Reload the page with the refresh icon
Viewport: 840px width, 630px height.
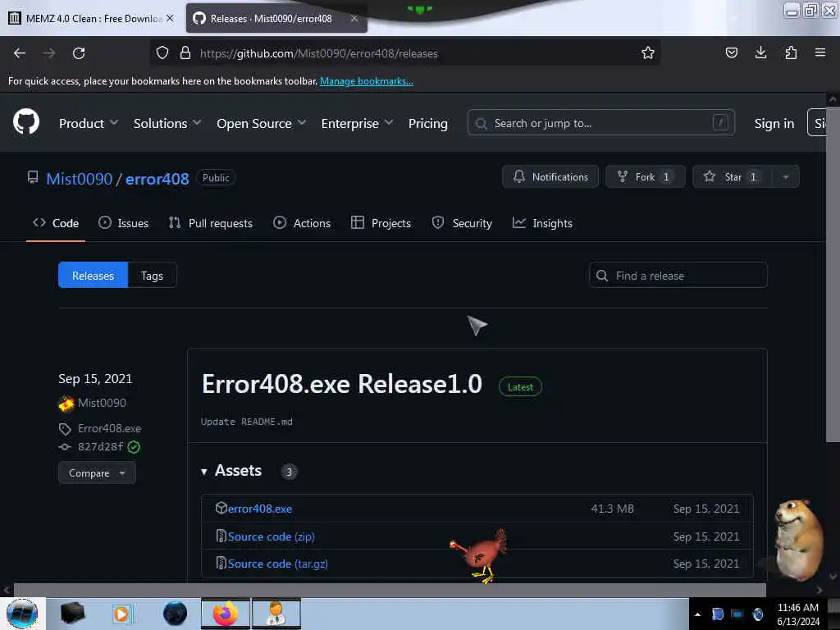pos(79,53)
